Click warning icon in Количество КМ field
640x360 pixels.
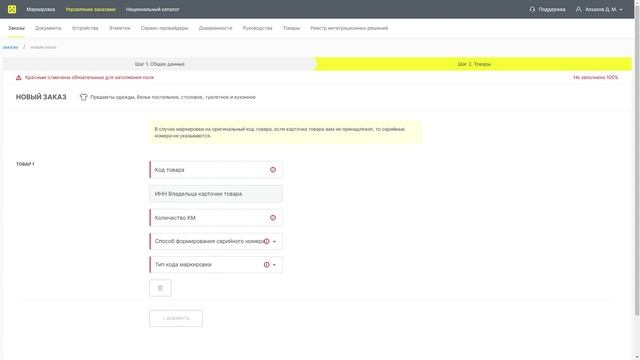click(x=273, y=218)
